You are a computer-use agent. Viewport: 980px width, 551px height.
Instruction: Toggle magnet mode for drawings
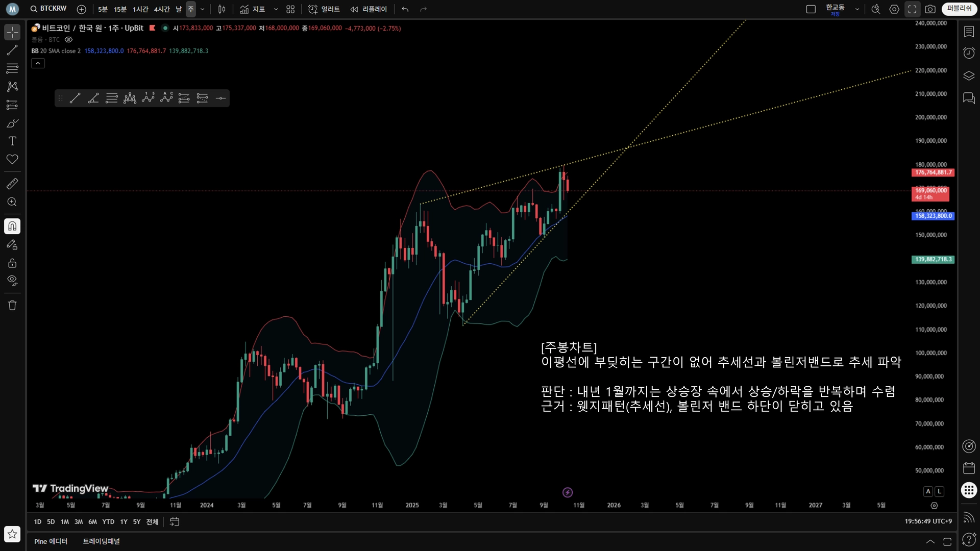pyautogui.click(x=12, y=226)
